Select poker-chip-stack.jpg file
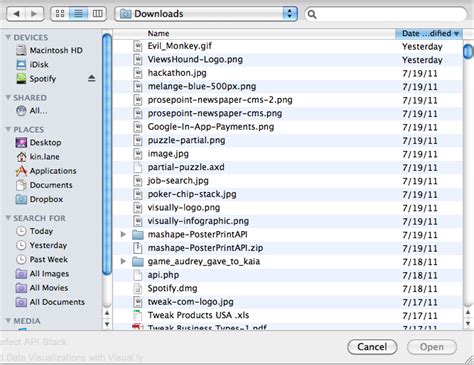The height and width of the screenshot is (365, 474). [x=288, y=194]
